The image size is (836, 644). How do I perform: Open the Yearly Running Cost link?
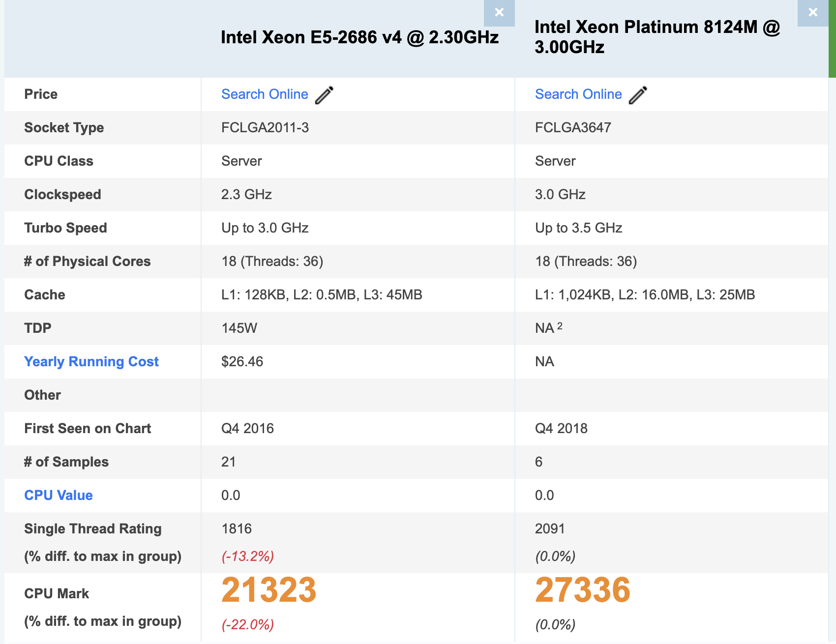pyautogui.click(x=91, y=361)
